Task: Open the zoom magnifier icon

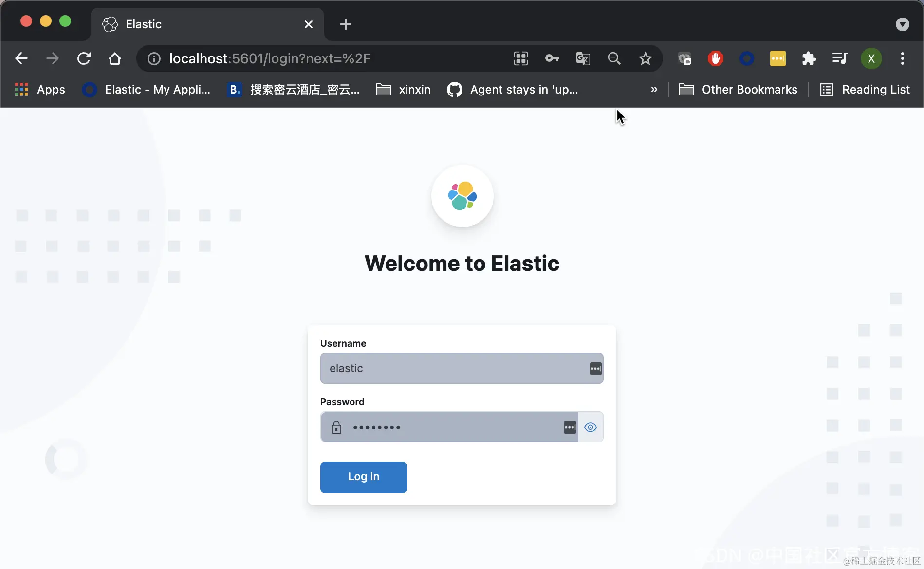Action: click(x=614, y=58)
